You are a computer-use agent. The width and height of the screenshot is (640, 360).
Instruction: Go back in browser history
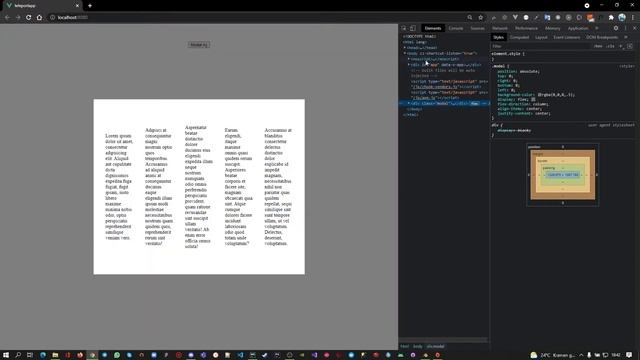coord(7,18)
